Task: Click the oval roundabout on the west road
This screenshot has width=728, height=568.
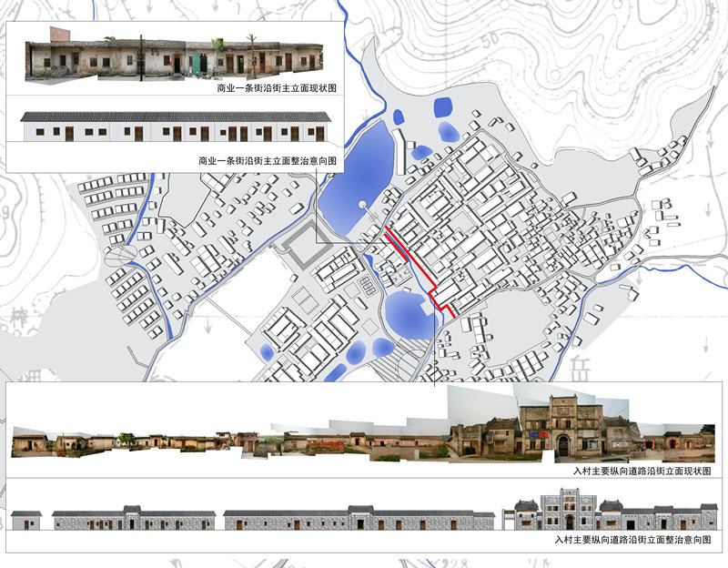Action: 118,258
